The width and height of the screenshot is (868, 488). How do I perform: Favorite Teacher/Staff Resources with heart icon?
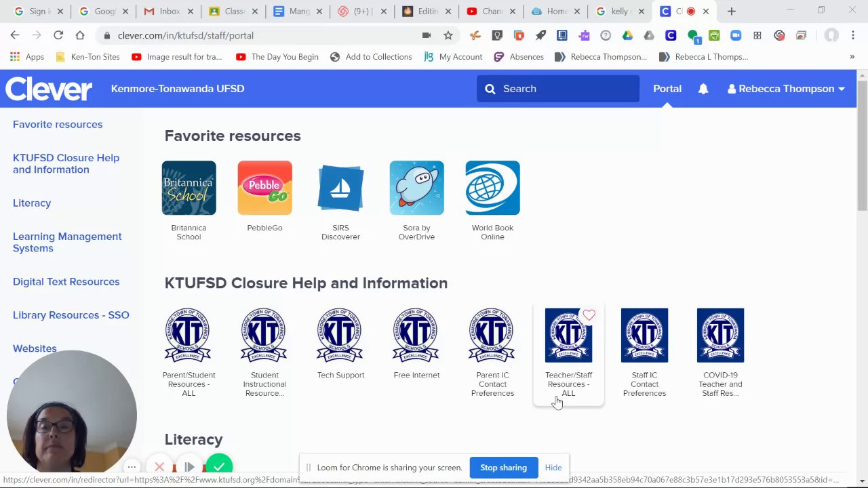pos(589,315)
